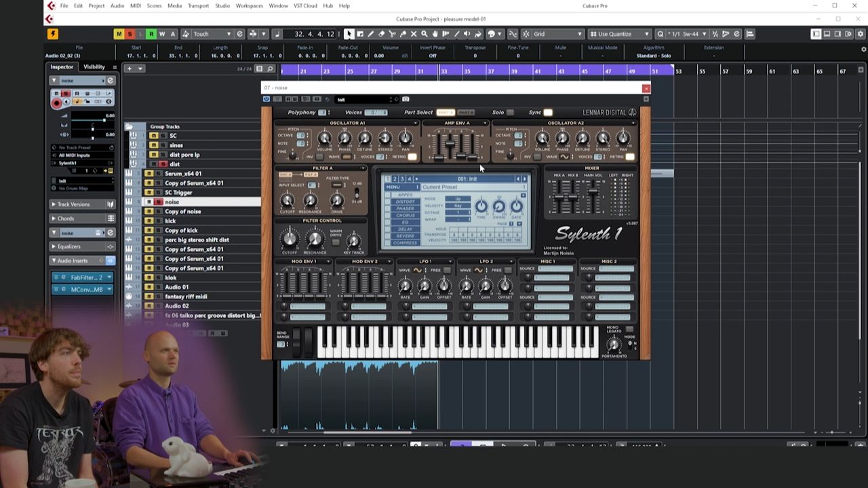Screen dimensions: 868x488
Task: Select the Comp hand tool
Action: pyautogui.click(x=435, y=34)
